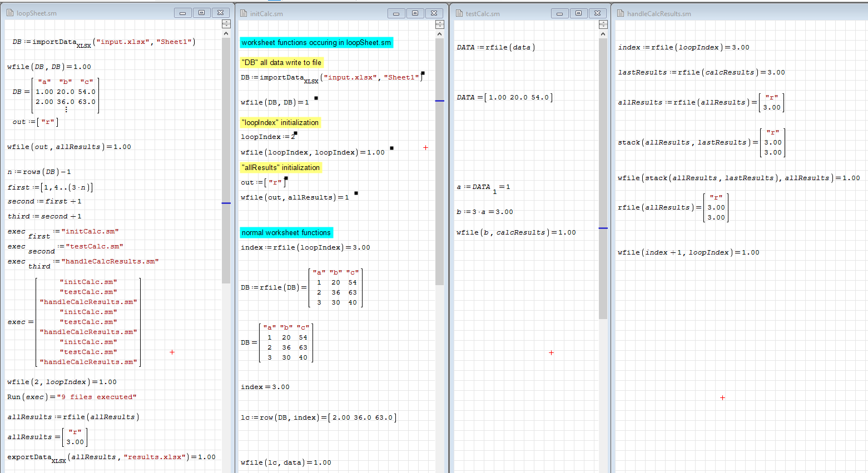Select the cyan "normal worksheet functions" label
Image resolution: width=868 pixels, height=473 pixels.
(x=286, y=233)
